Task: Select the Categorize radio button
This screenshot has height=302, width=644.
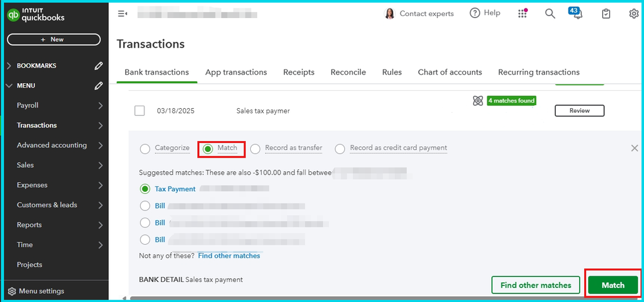Action: click(x=145, y=149)
